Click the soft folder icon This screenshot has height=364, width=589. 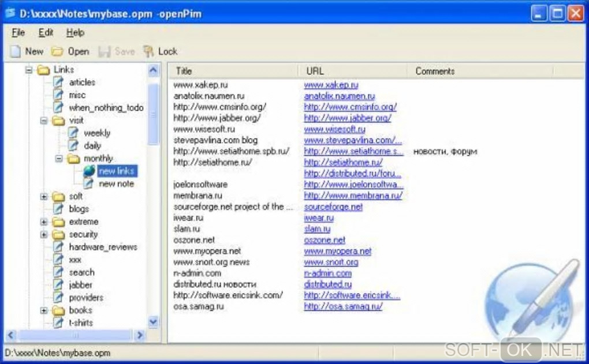(58, 196)
